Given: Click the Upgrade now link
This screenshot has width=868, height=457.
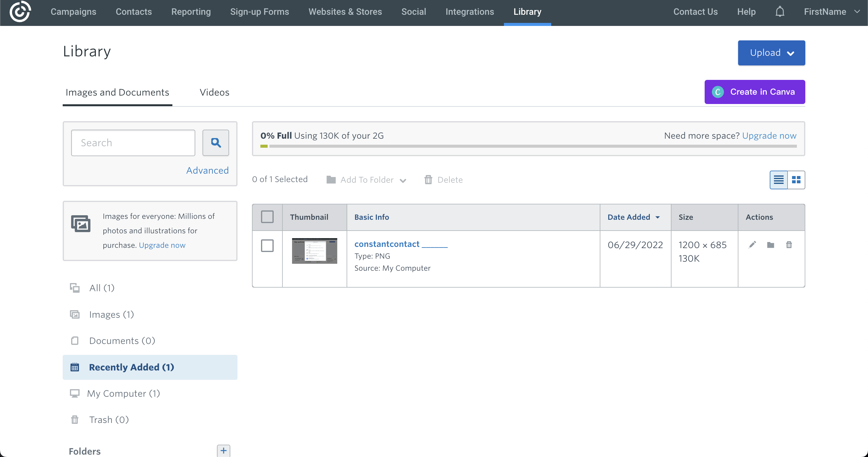Looking at the screenshot, I should [x=769, y=135].
